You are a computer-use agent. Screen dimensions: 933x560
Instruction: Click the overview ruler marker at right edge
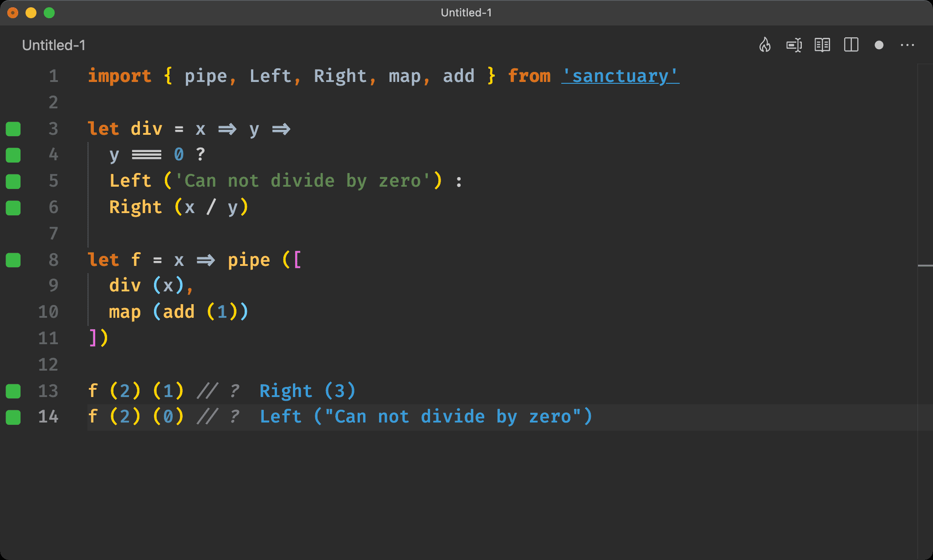click(925, 265)
